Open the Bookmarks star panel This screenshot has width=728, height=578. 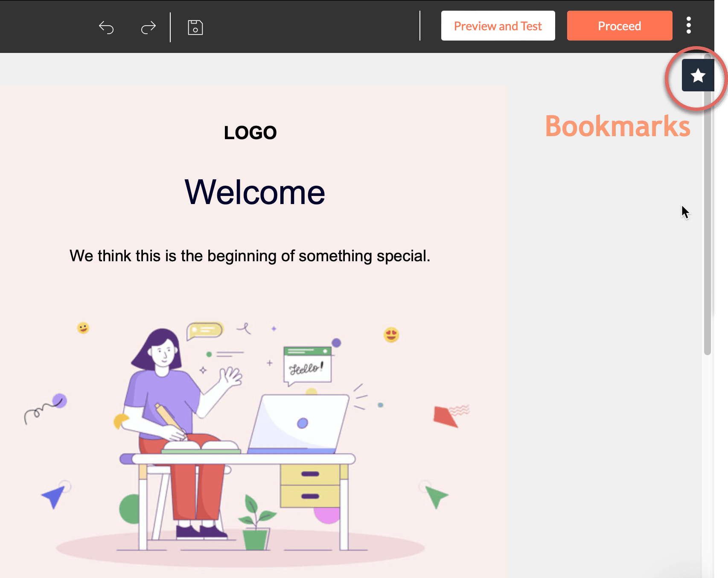click(698, 76)
